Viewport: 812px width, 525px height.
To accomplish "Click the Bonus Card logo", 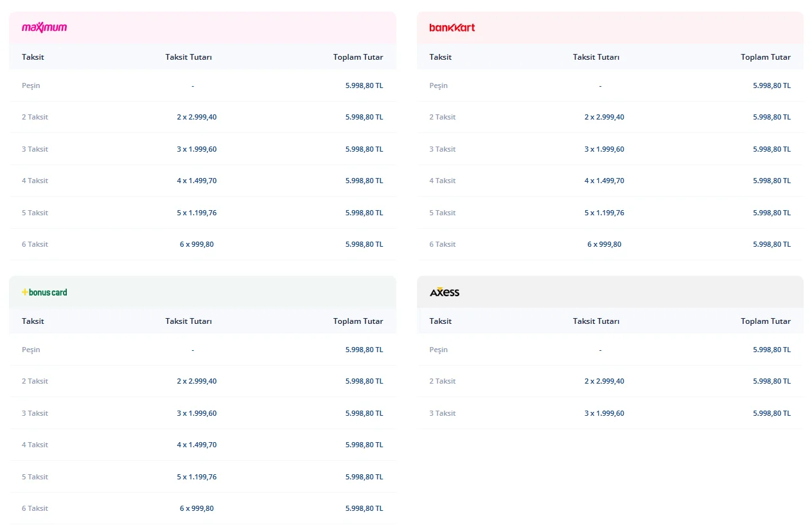I will (x=44, y=292).
